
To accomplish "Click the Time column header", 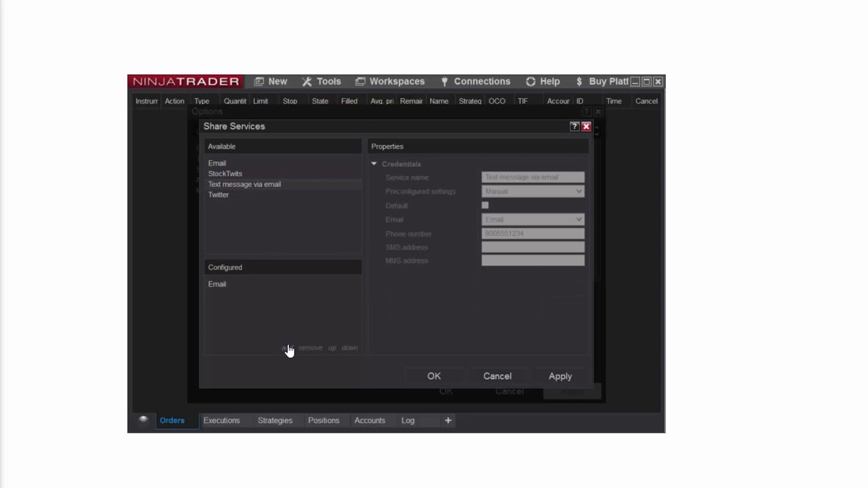I will point(614,101).
